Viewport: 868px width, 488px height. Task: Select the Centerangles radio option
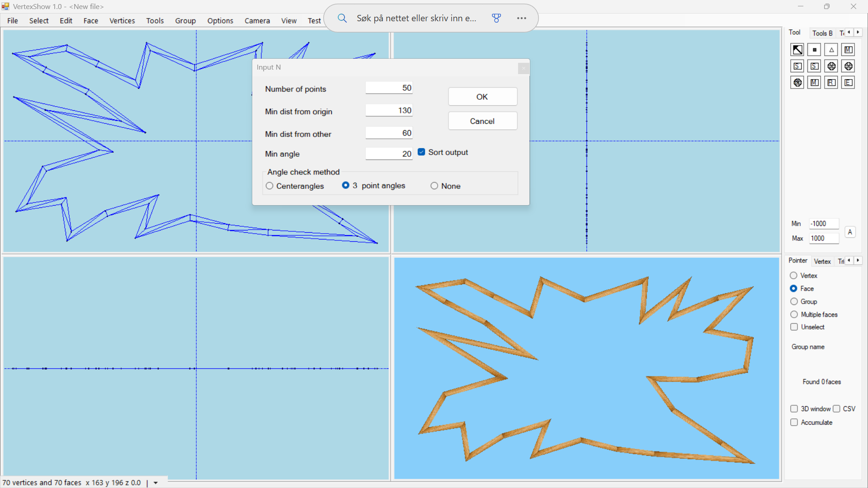point(270,186)
